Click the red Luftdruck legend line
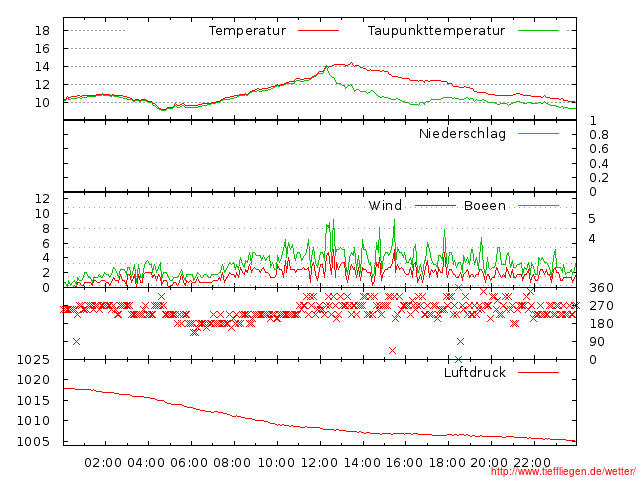 (x=538, y=372)
